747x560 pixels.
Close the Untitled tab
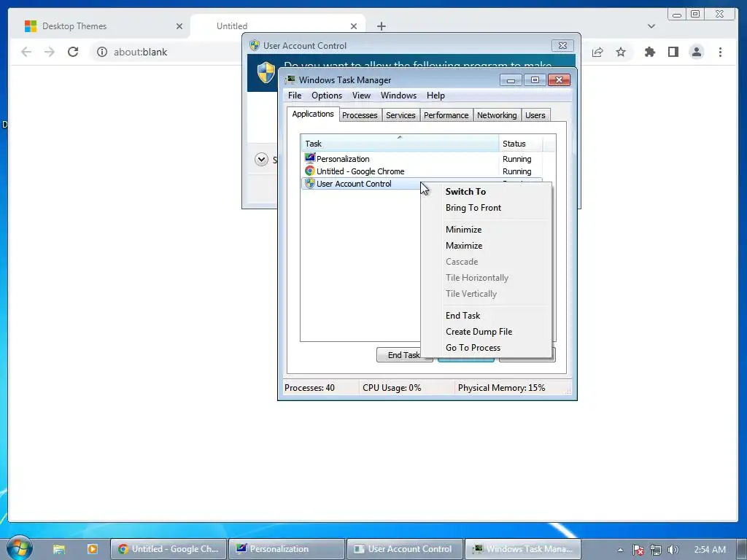coord(354,26)
